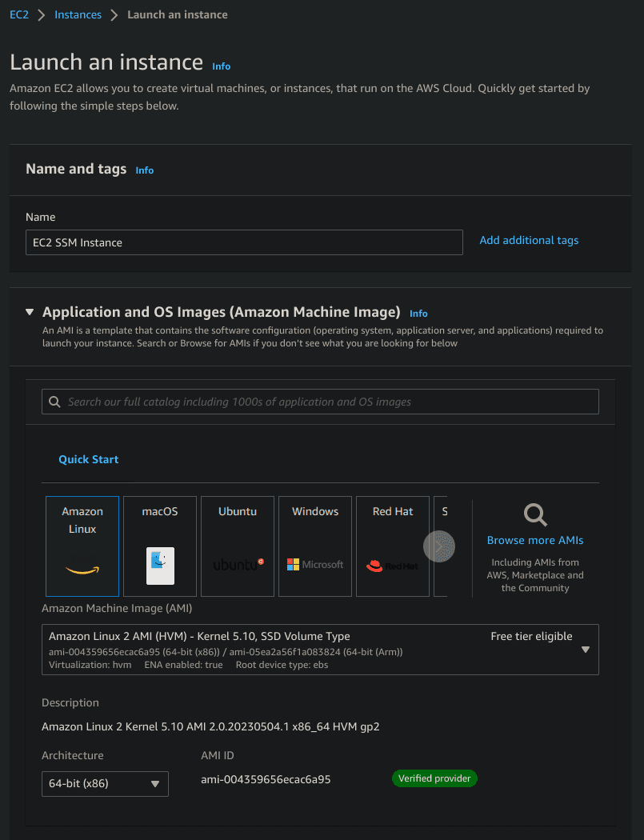Open the Architecture dropdown
The image size is (644, 840).
click(x=105, y=784)
